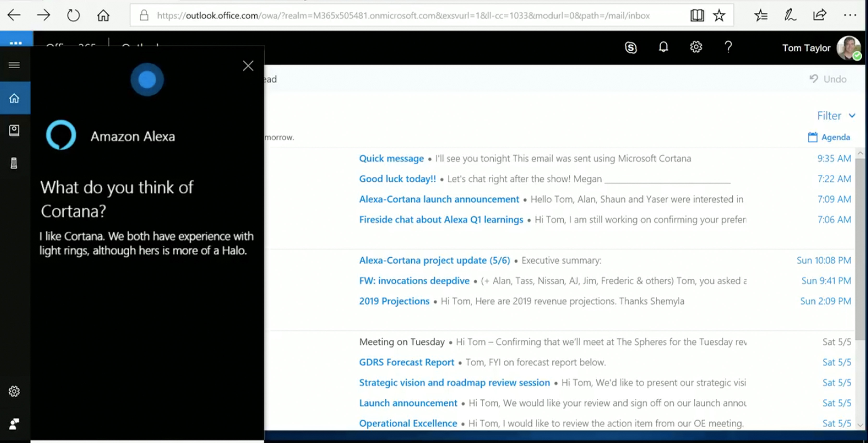Click Cortana feedback person icon
This screenshot has height=443, width=868.
pyautogui.click(x=14, y=424)
